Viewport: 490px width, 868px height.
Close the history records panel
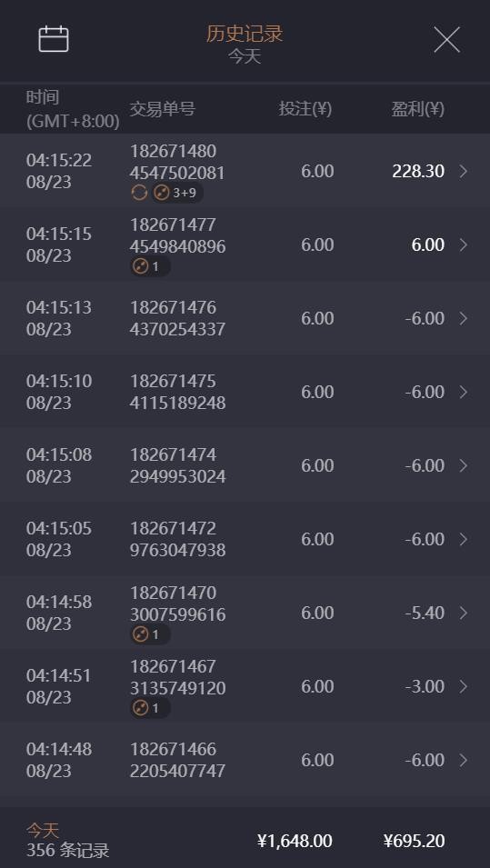tap(446, 40)
